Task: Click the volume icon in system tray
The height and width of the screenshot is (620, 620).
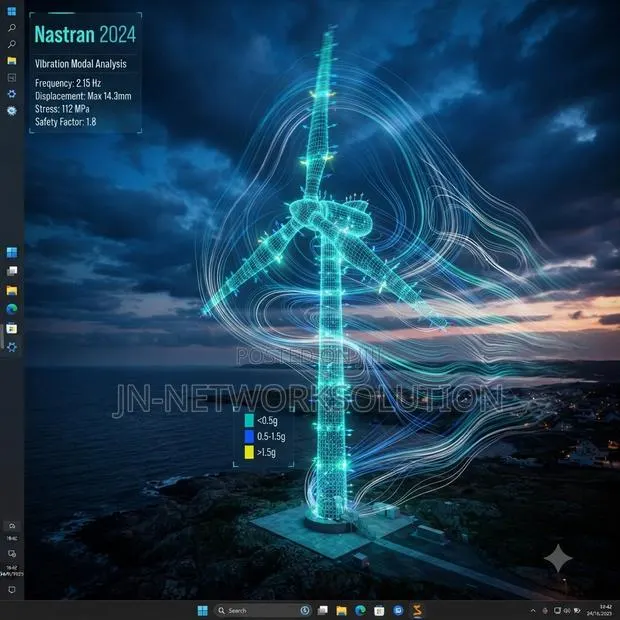Action: [567, 611]
